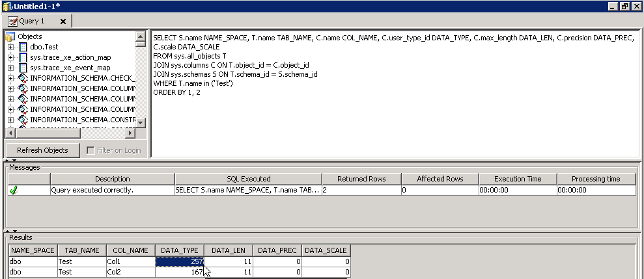This screenshot has height=279, width=644.
Task: Click the green checkmark status icon
Action: (x=14, y=191)
